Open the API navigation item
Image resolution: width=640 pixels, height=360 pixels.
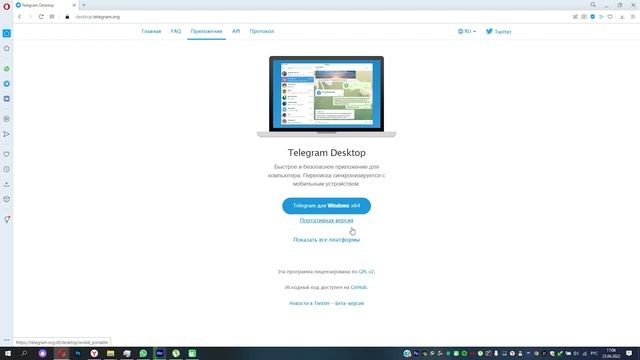(x=236, y=31)
